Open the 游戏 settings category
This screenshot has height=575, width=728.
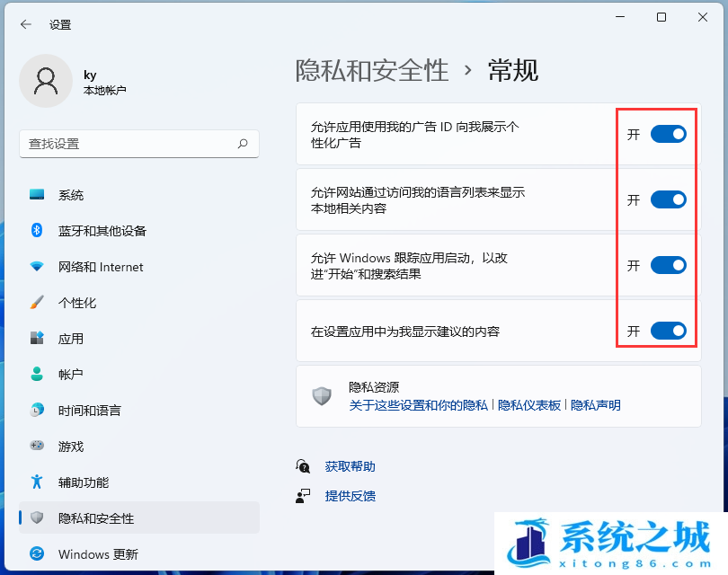pos(71,447)
